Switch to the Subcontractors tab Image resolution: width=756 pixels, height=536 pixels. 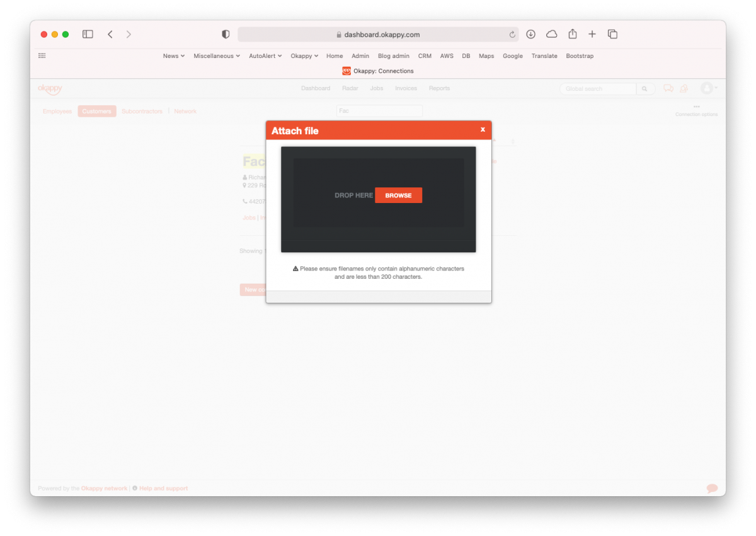click(x=142, y=111)
